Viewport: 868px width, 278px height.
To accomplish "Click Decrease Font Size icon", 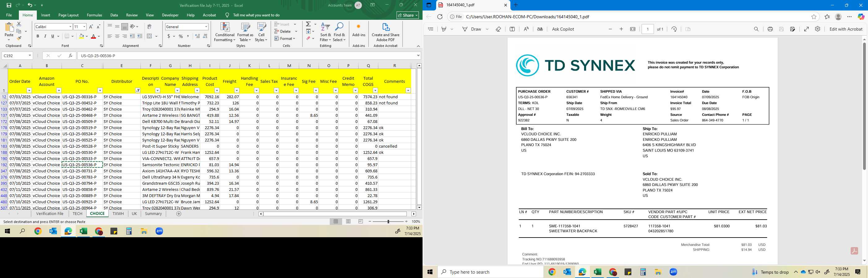I will coord(98,27).
